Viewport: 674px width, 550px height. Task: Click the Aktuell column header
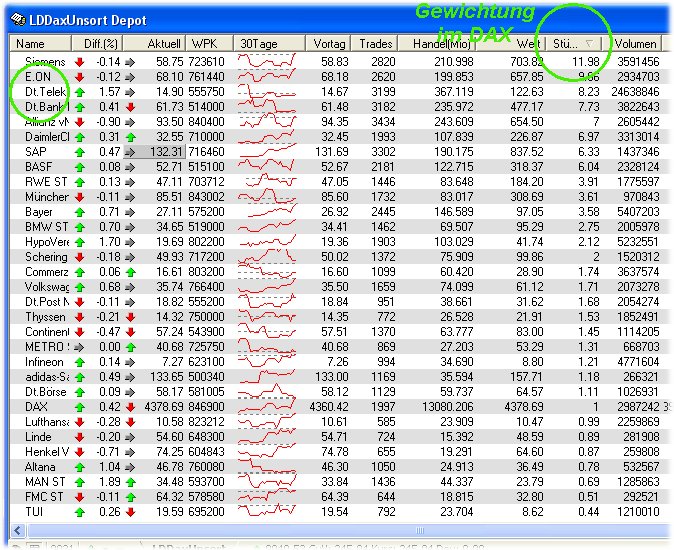pyautogui.click(x=155, y=44)
